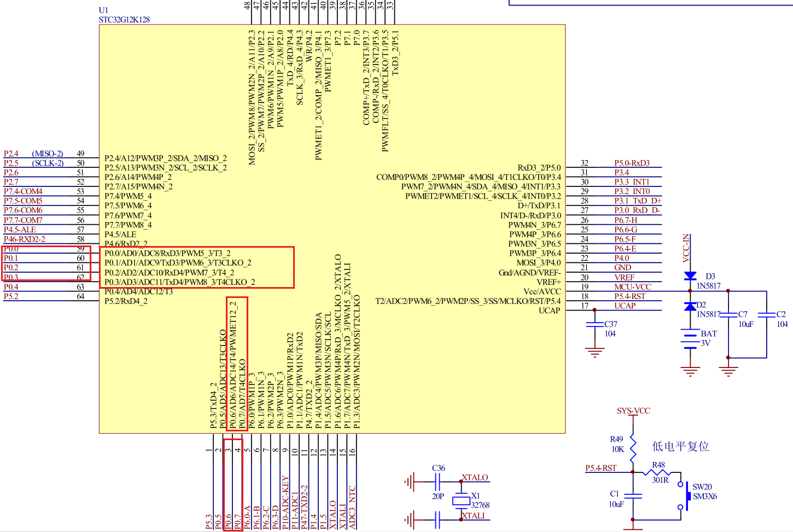793x532 pixels.
Task: Click net label P6.6-G
Action: pos(626,230)
